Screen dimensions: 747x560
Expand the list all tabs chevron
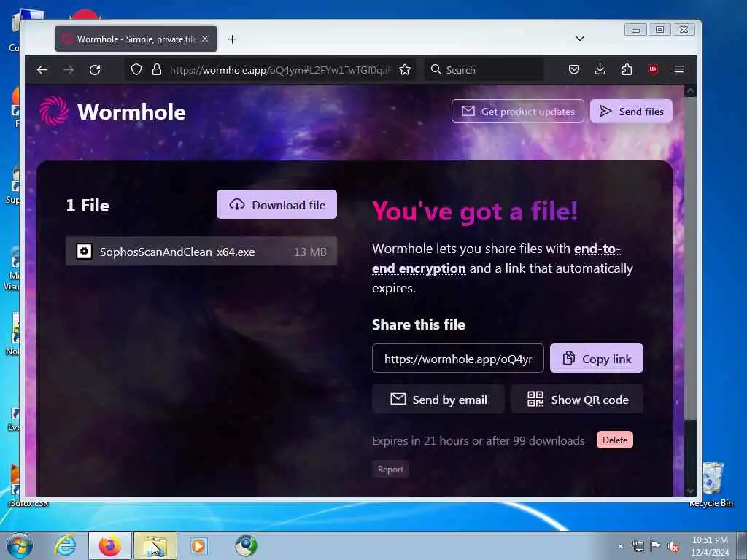click(580, 39)
